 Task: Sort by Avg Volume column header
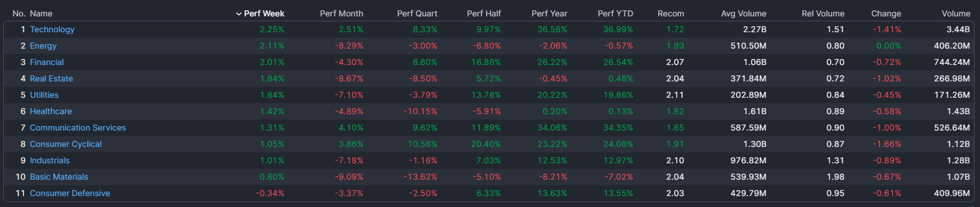pyautogui.click(x=743, y=14)
